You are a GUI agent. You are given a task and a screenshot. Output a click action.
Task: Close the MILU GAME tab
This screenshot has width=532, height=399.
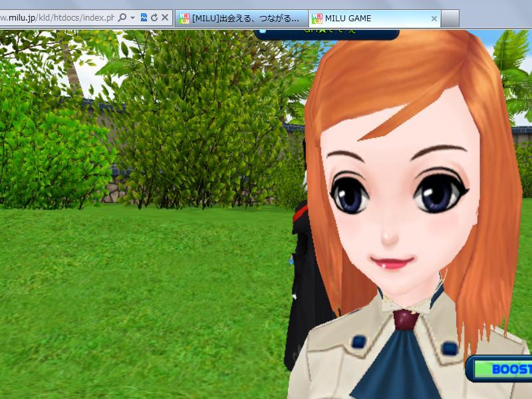pyautogui.click(x=434, y=19)
